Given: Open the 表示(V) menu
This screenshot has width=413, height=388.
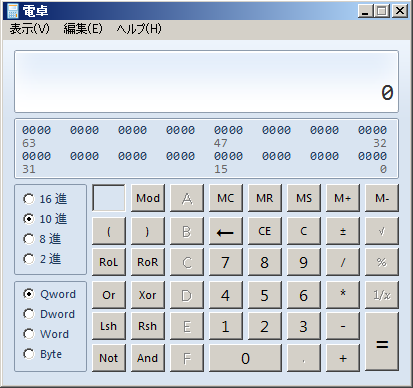Looking at the screenshot, I should tap(29, 29).
